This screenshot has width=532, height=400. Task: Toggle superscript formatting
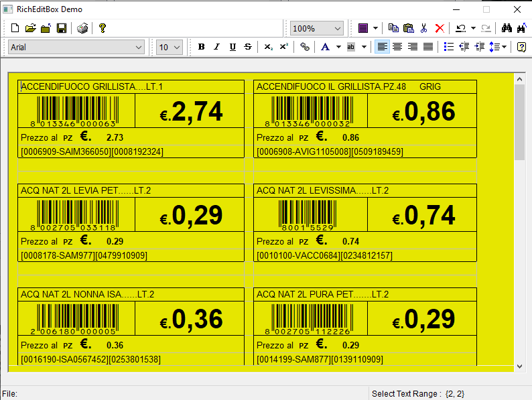284,47
